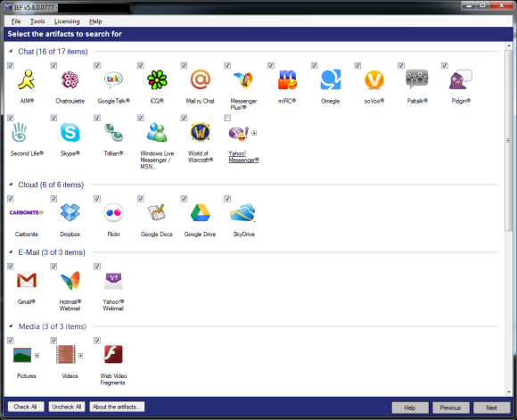The width and height of the screenshot is (517, 420).
Task: Click the Skype icon
Action: 70,132
